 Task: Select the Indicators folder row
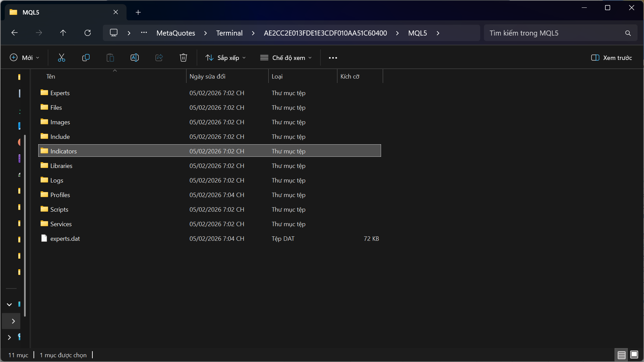pos(209,151)
